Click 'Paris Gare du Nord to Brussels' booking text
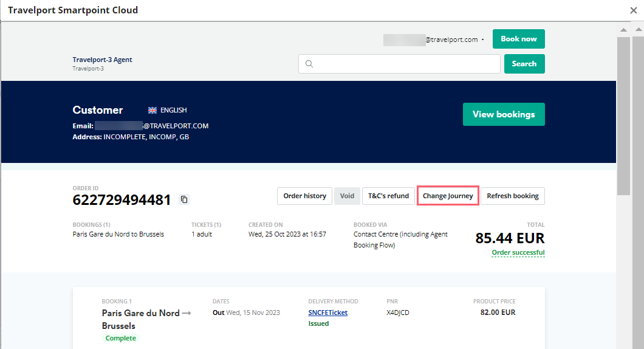 click(x=118, y=234)
